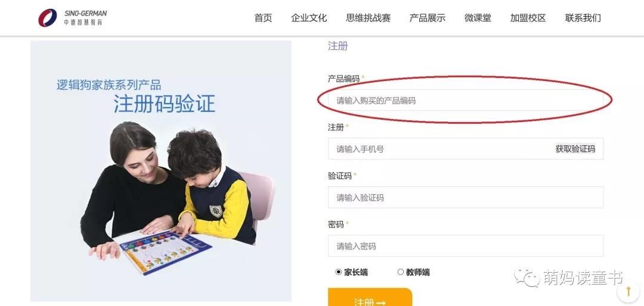Focus the 验证码 input field
The width and height of the screenshot is (644, 306).
[x=466, y=197]
